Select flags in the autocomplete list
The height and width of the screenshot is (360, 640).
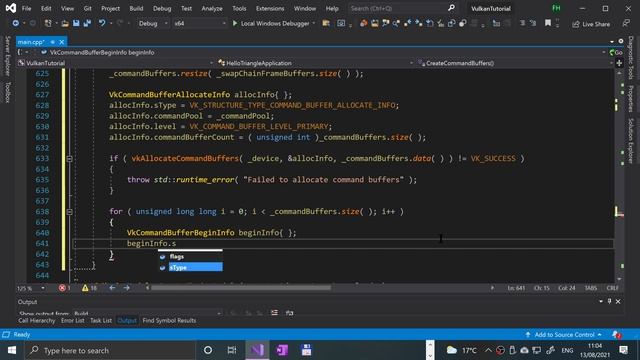click(x=190, y=257)
